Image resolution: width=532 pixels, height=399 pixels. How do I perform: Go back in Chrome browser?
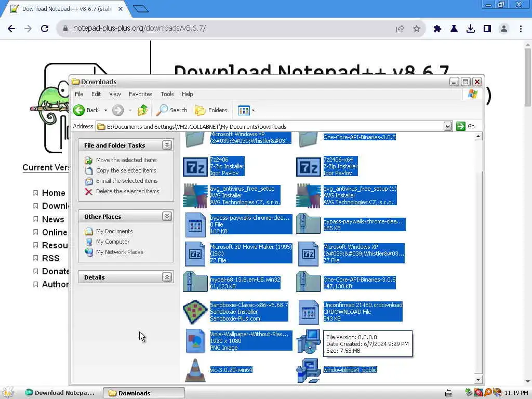coord(11,29)
